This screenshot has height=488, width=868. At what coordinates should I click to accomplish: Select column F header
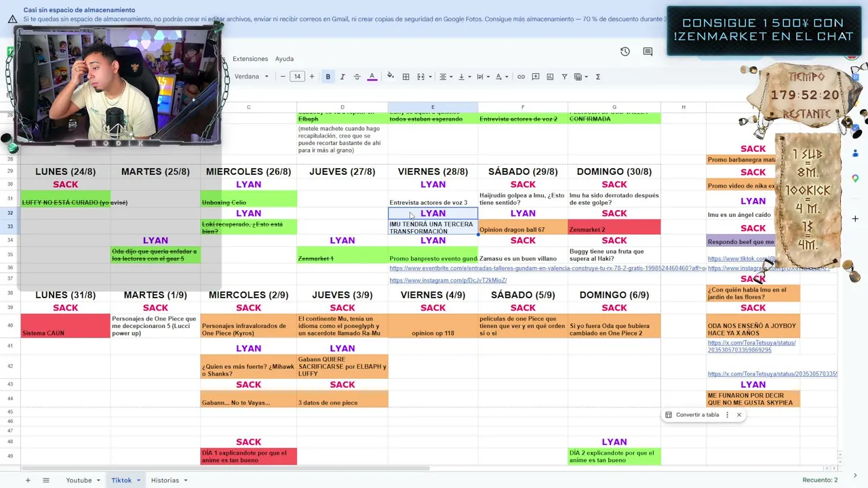coord(523,107)
